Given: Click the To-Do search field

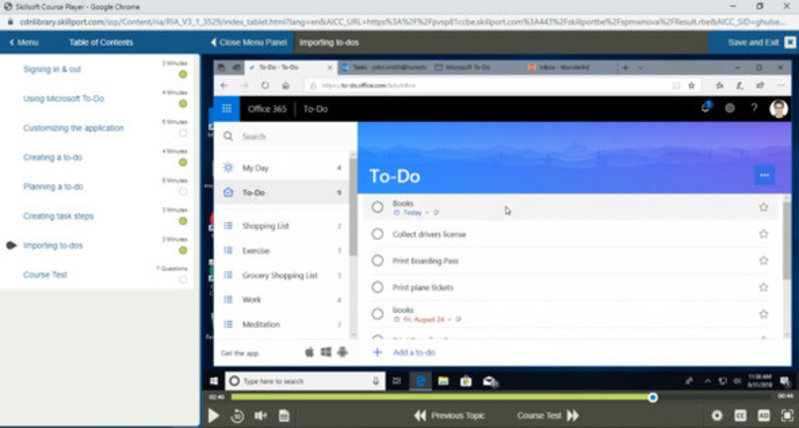Looking at the screenshot, I should click(285, 137).
